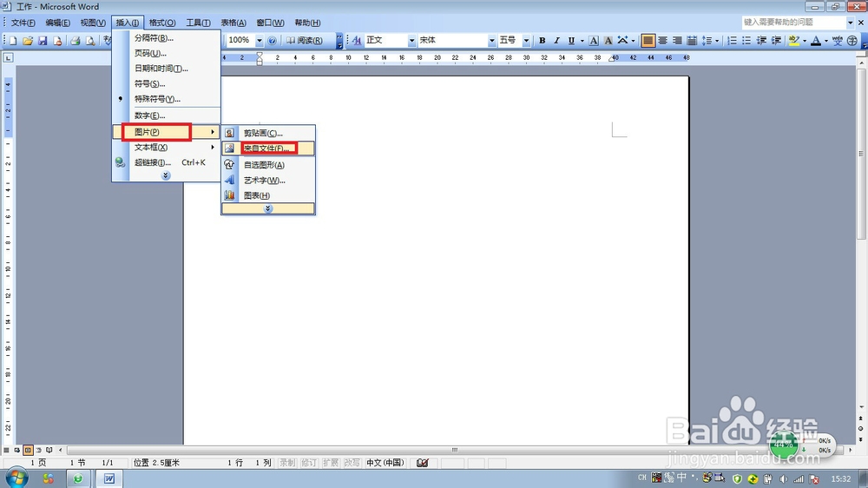Click the volume speaker tray icon
This screenshot has height=488, width=868.
pos(783,478)
